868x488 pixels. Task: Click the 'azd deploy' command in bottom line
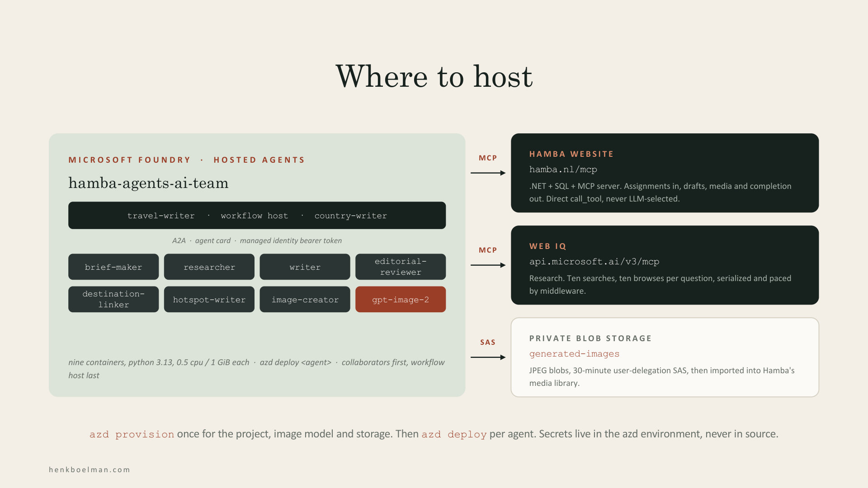(454, 434)
